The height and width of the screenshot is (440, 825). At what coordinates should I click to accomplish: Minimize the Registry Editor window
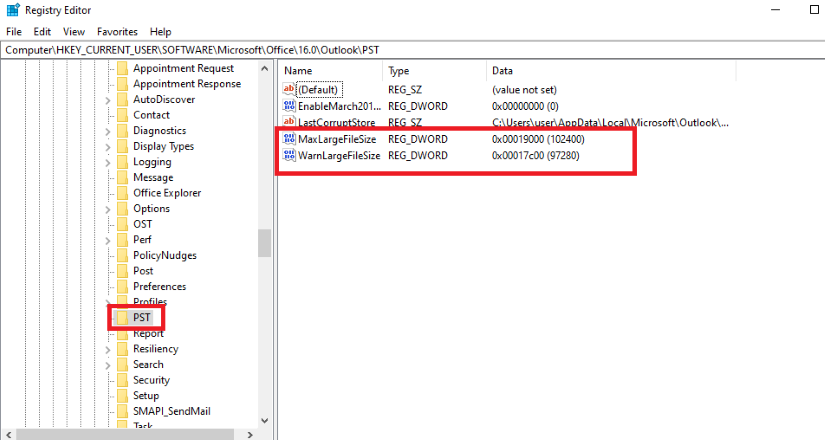[776, 10]
